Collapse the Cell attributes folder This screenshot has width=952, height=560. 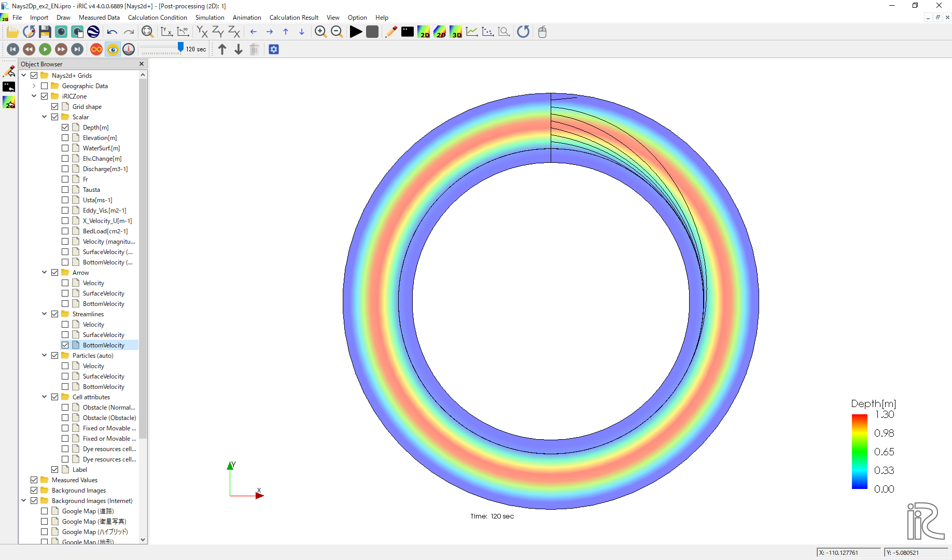point(45,397)
